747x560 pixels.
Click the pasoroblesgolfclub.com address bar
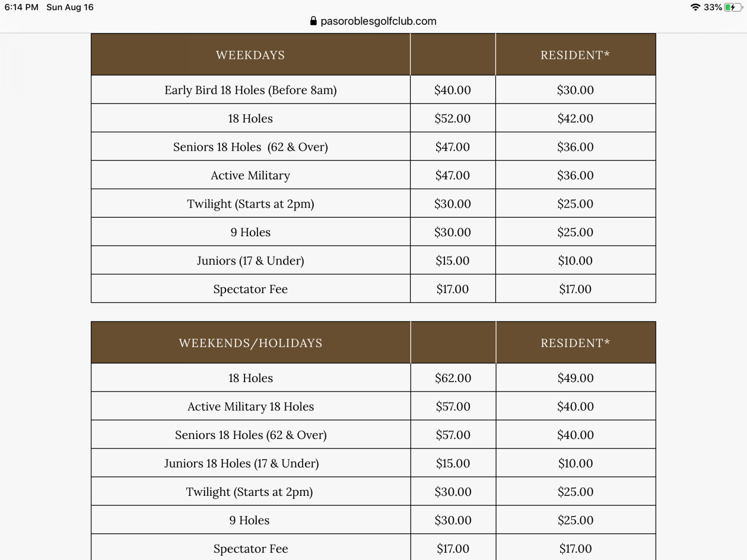(378, 21)
